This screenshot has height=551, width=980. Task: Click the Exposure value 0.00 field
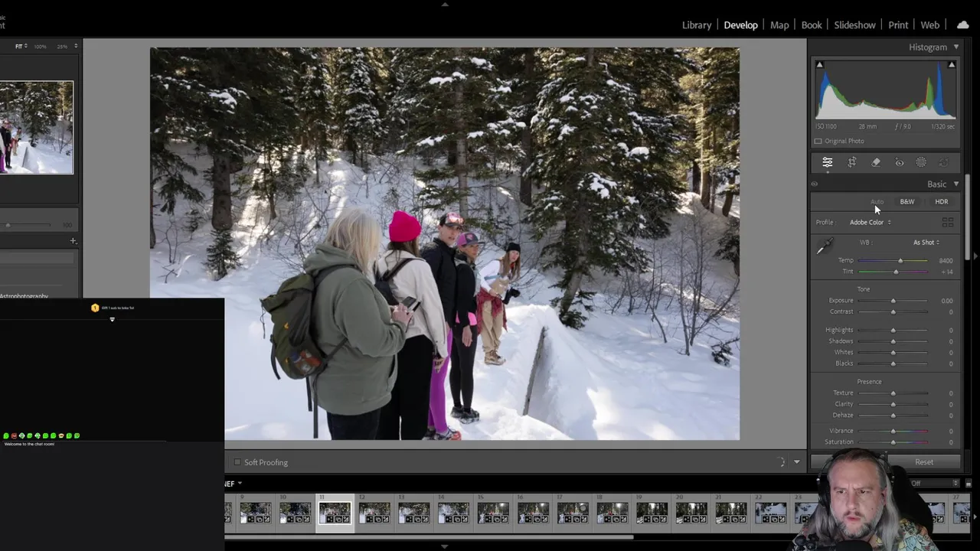(947, 301)
